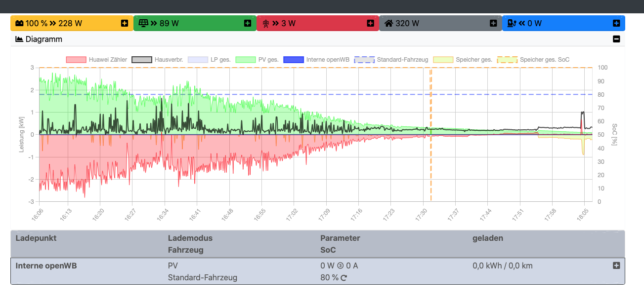Viewport: 644px width, 302px height.
Task: Click the SoC [%] axis title
Action: (x=614, y=135)
